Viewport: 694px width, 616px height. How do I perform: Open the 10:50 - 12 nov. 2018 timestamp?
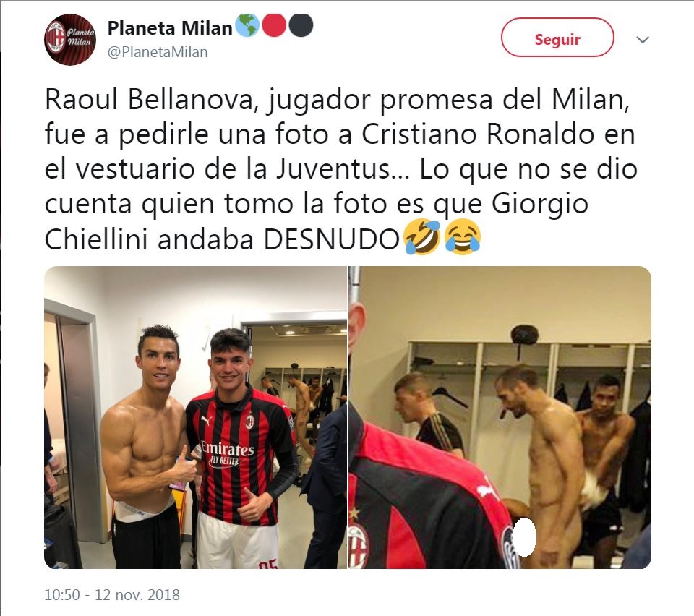112,594
